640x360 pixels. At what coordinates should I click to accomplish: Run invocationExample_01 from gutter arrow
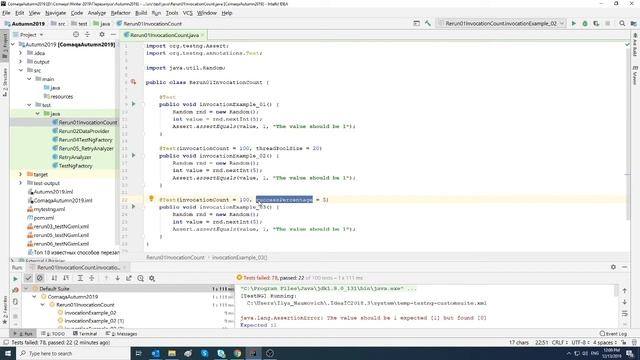(133, 104)
